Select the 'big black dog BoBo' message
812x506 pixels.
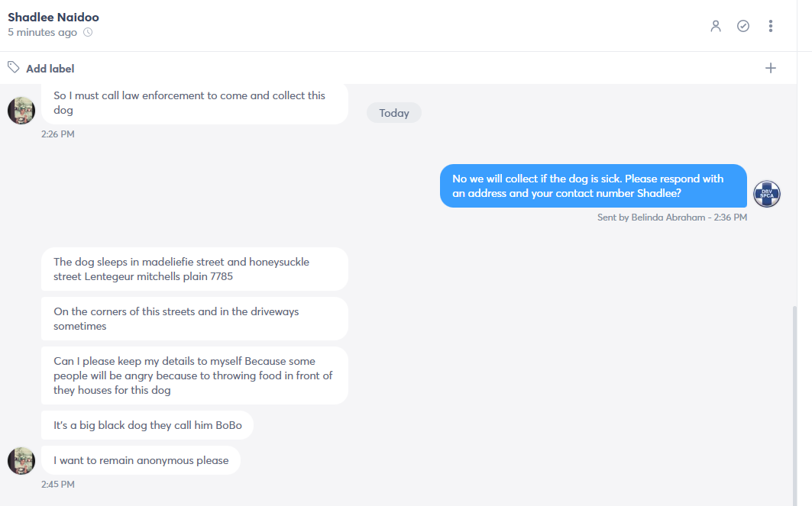click(x=147, y=425)
